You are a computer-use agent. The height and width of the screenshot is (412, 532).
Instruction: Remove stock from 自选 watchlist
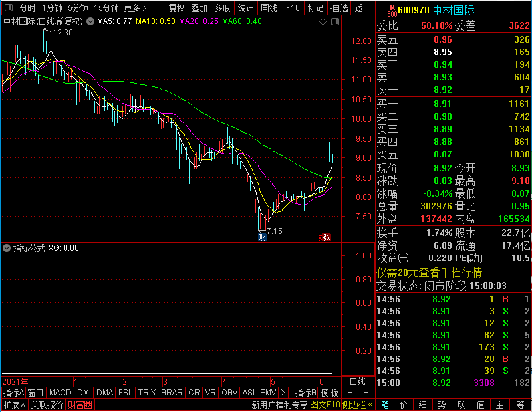click(x=339, y=8)
